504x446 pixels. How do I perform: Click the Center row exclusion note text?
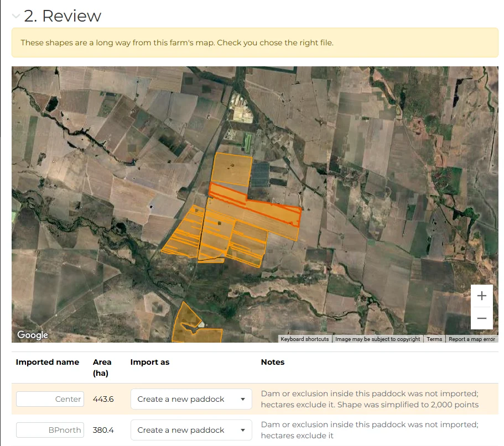tap(370, 399)
